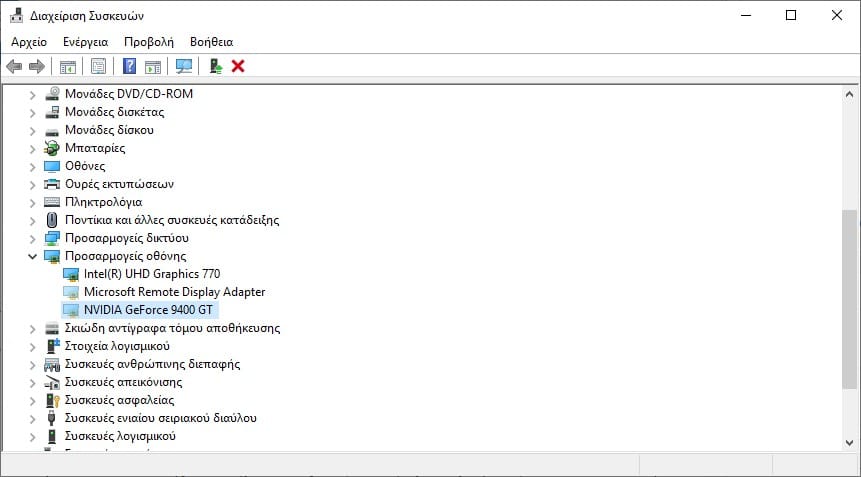Screen dimensions: 861x477
Task: Open Properties via the toolbar sheet icon
Action: click(98, 67)
